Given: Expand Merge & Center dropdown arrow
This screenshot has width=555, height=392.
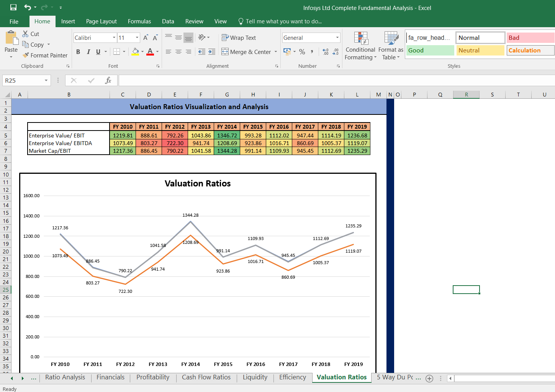Looking at the screenshot, I should tap(276, 52).
